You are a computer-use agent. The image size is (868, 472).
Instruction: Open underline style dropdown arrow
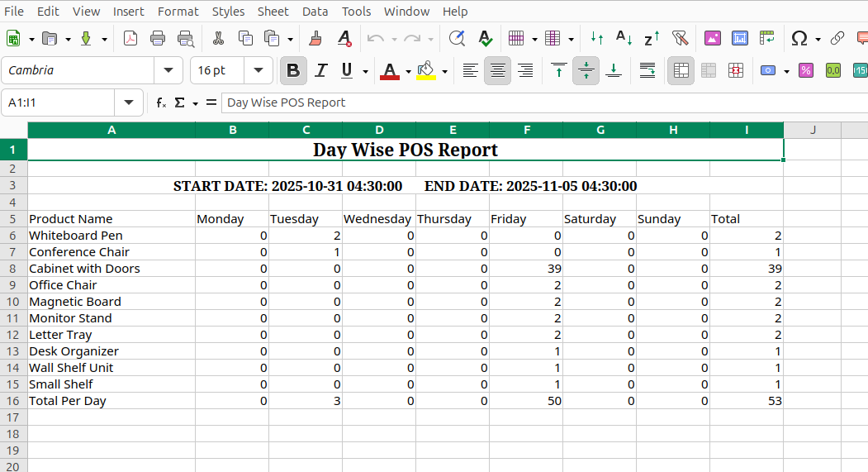(365, 71)
